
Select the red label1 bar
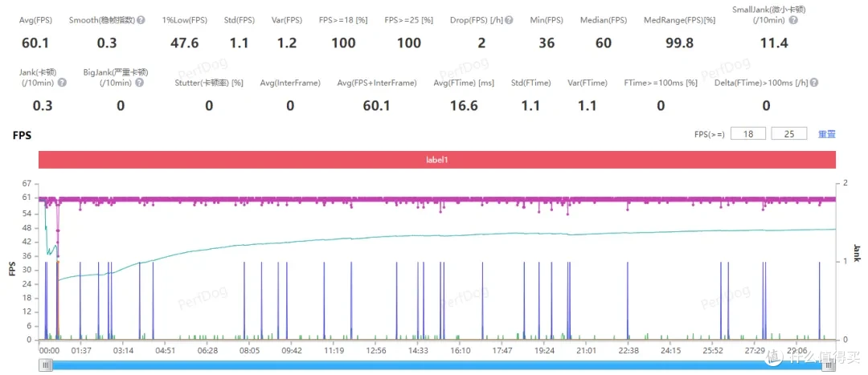(x=436, y=159)
